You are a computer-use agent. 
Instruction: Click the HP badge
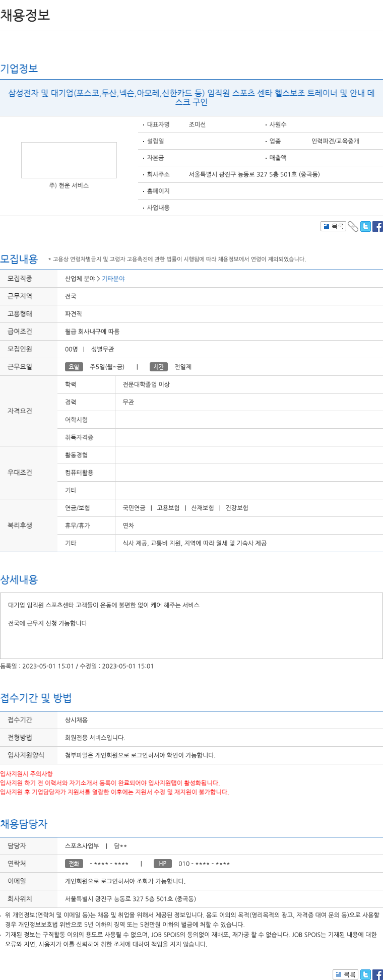tap(163, 864)
